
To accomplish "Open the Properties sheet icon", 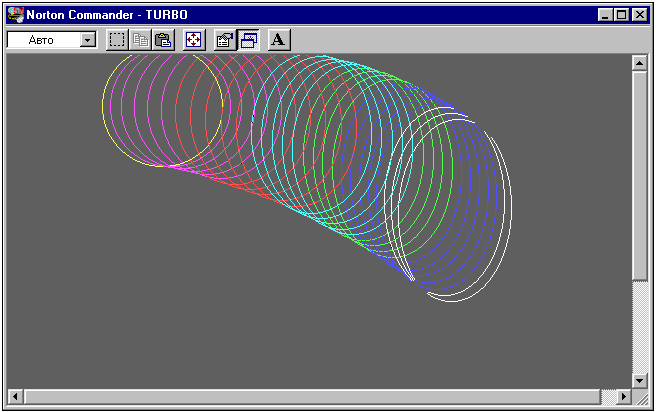I will click(225, 40).
